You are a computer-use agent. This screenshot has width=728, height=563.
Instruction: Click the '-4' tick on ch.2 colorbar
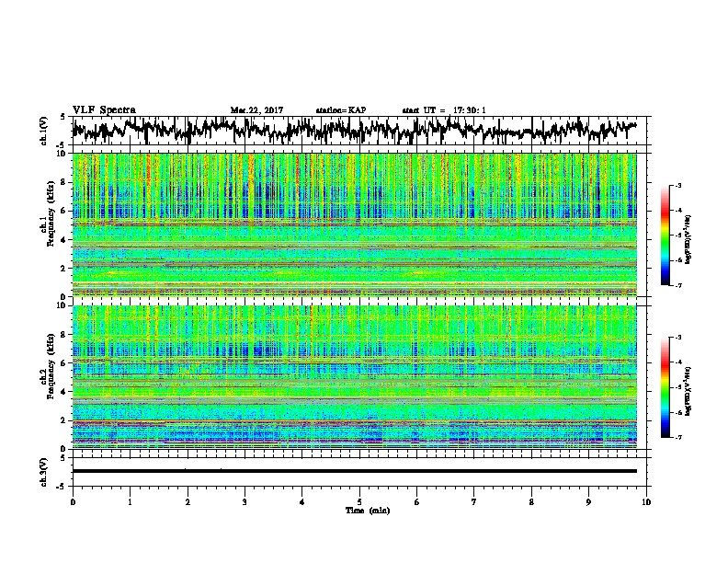(677, 362)
